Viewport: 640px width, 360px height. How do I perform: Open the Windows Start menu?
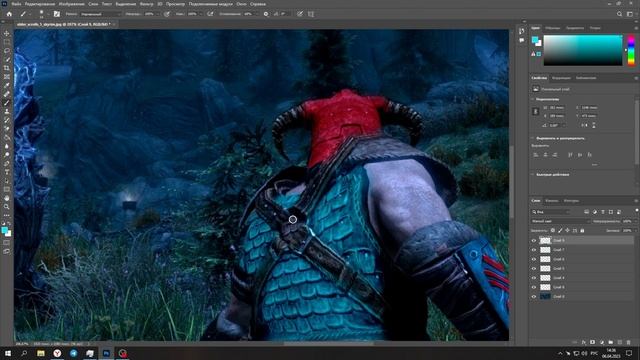[7, 353]
